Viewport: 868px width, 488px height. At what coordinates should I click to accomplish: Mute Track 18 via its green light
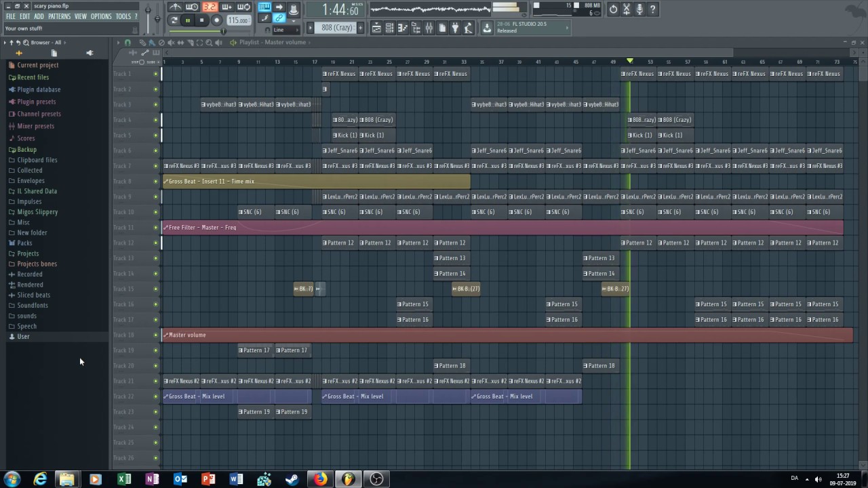(155, 335)
